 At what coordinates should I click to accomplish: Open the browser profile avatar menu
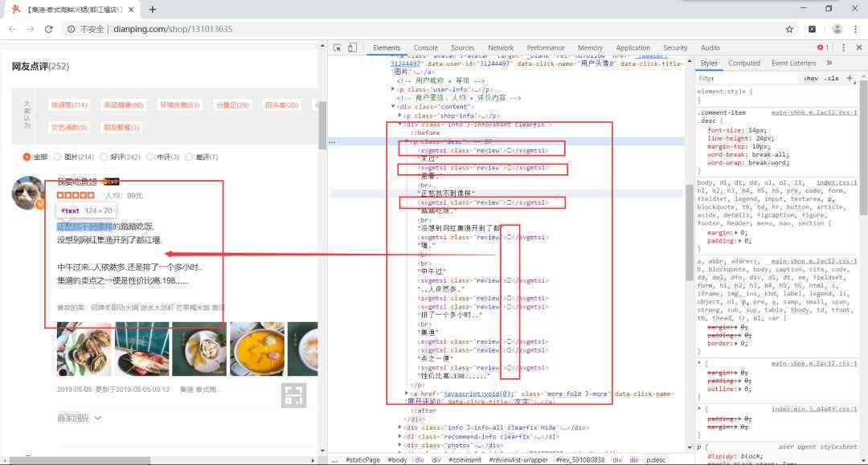837,29
